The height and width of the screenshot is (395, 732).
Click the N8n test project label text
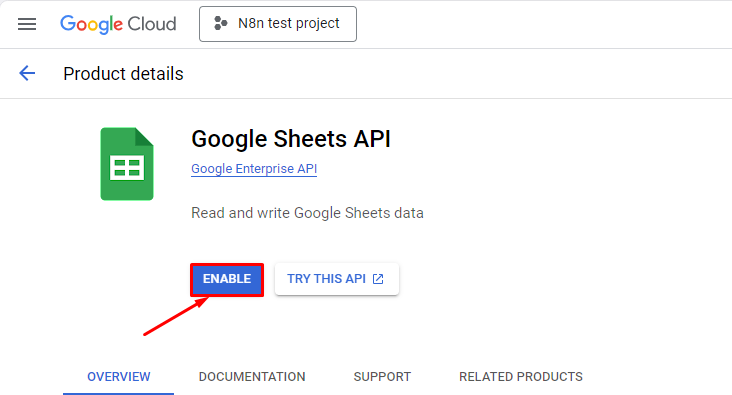pos(289,23)
